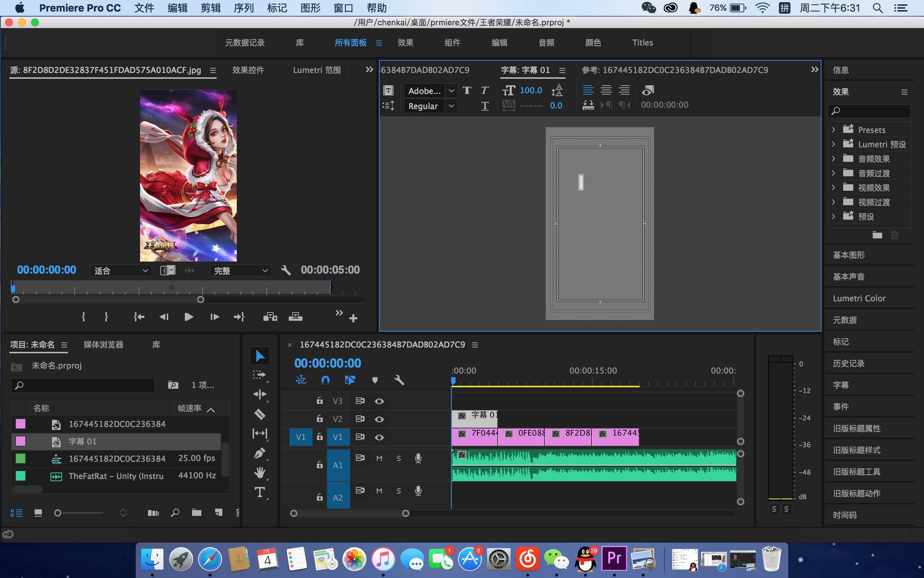The height and width of the screenshot is (578, 924).
Task: Open the 完整 playback resolution dropdown
Action: [240, 271]
